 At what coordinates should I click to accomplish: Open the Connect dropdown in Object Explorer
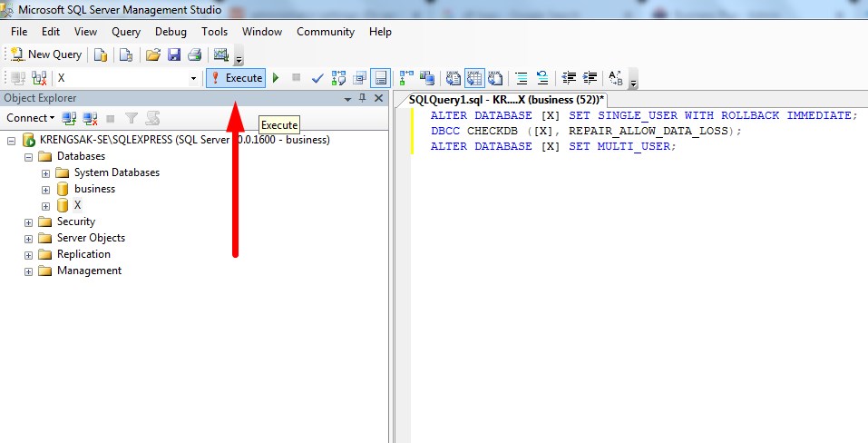(x=31, y=118)
